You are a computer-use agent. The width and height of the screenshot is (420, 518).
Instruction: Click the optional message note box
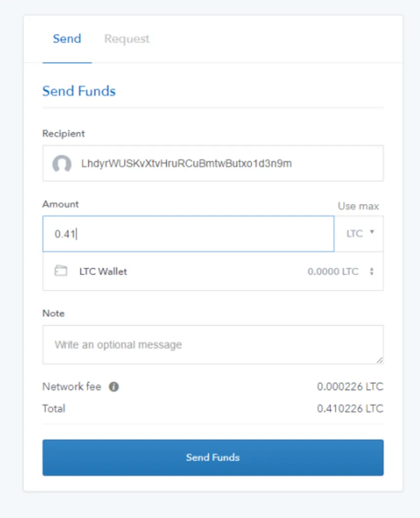click(x=213, y=345)
